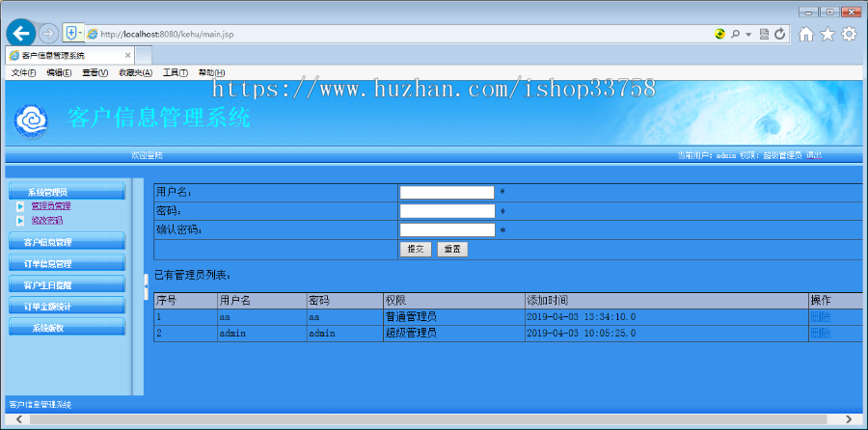Close the 客户信息管理系统 tab
Image resolution: width=868 pixels, height=430 pixels.
128,55
